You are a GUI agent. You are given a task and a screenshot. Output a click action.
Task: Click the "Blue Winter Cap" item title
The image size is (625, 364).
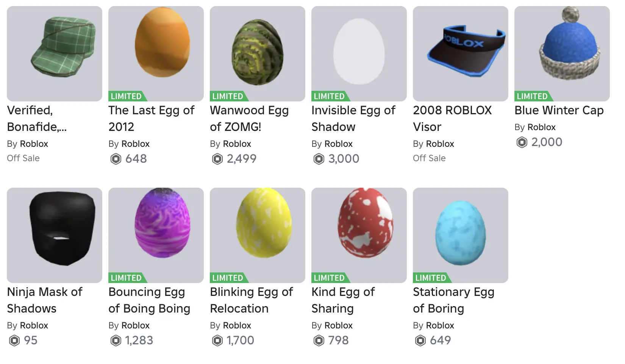[559, 110]
